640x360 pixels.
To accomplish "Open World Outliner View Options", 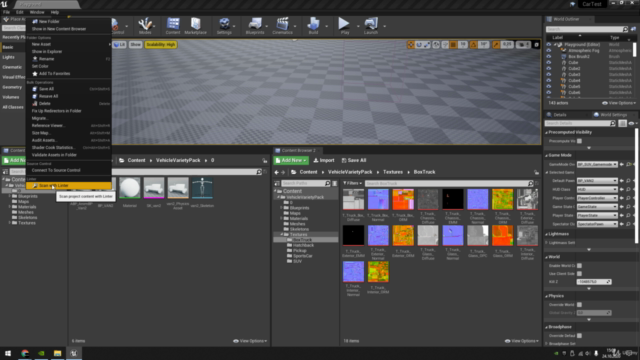I will coord(619,103).
